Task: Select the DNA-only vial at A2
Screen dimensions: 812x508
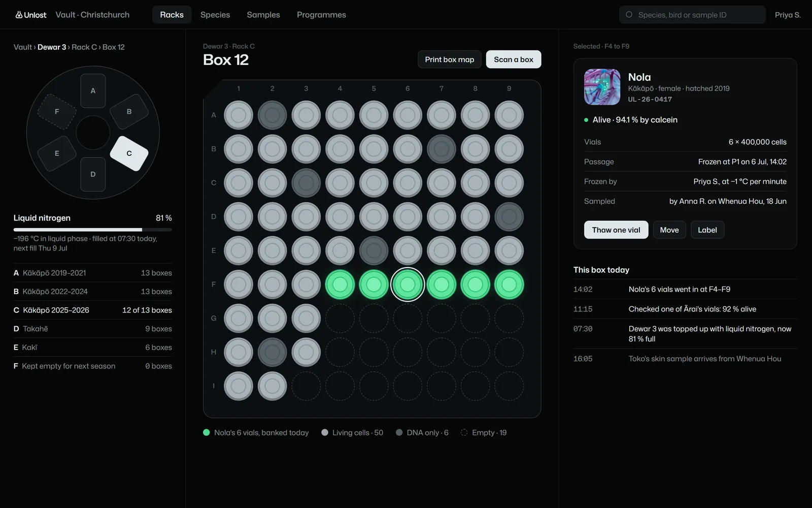Action: click(x=273, y=115)
